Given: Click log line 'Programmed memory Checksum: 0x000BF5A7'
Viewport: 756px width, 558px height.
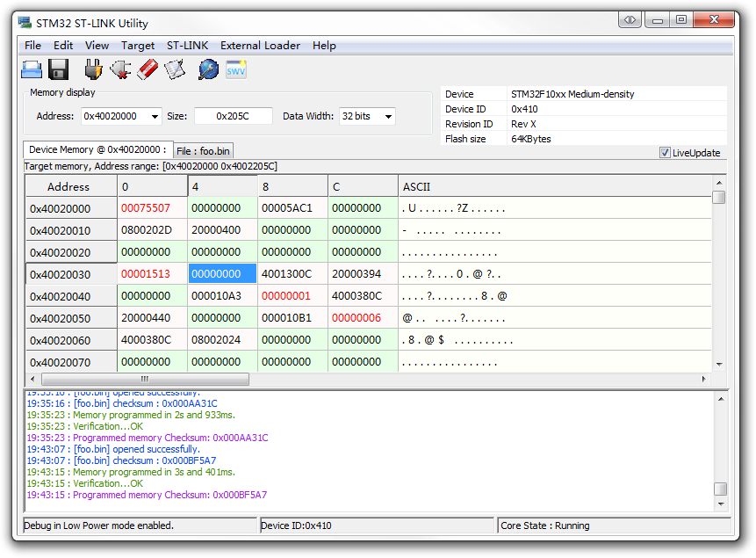Looking at the screenshot, I should (147, 495).
